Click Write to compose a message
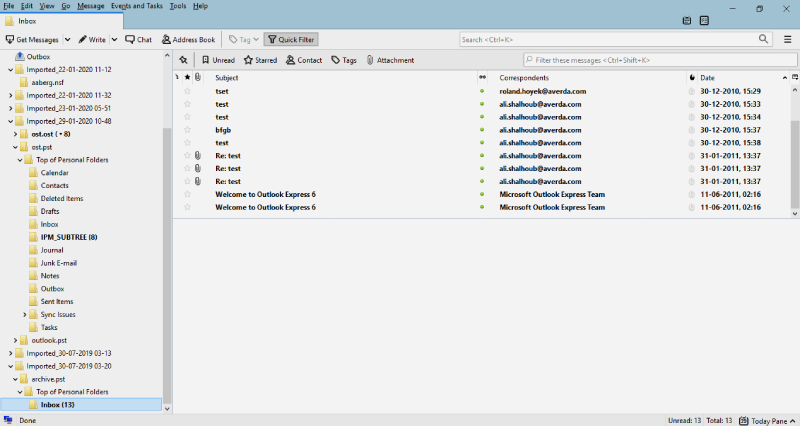This screenshot has width=800, height=426. (x=92, y=39)
